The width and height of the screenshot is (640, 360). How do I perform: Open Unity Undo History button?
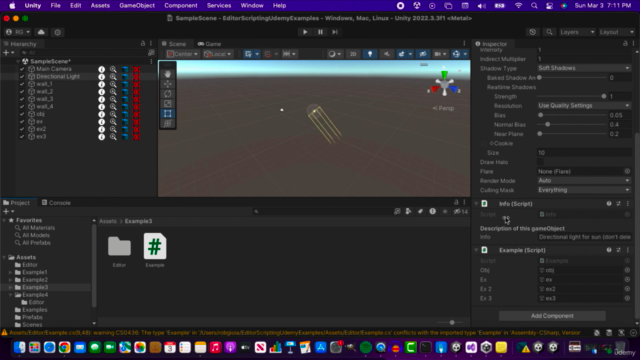coord(532,32)
